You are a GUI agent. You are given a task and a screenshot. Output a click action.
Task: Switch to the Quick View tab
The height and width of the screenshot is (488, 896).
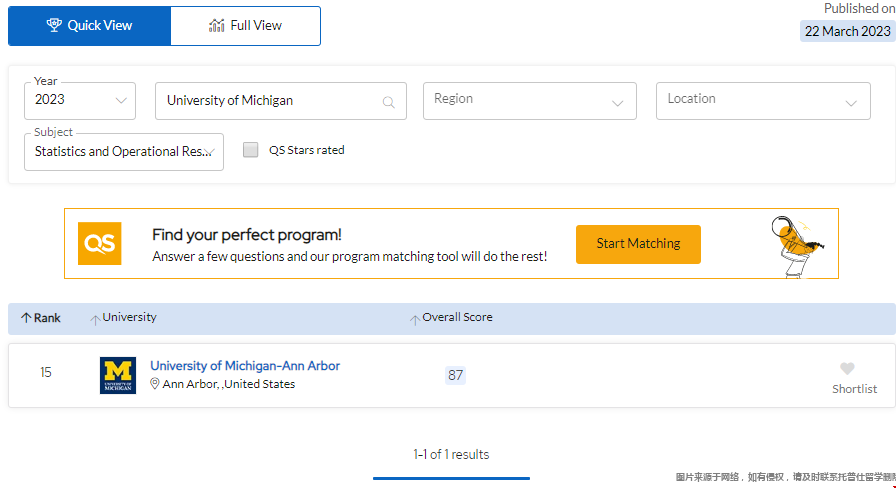coord(89,26)
